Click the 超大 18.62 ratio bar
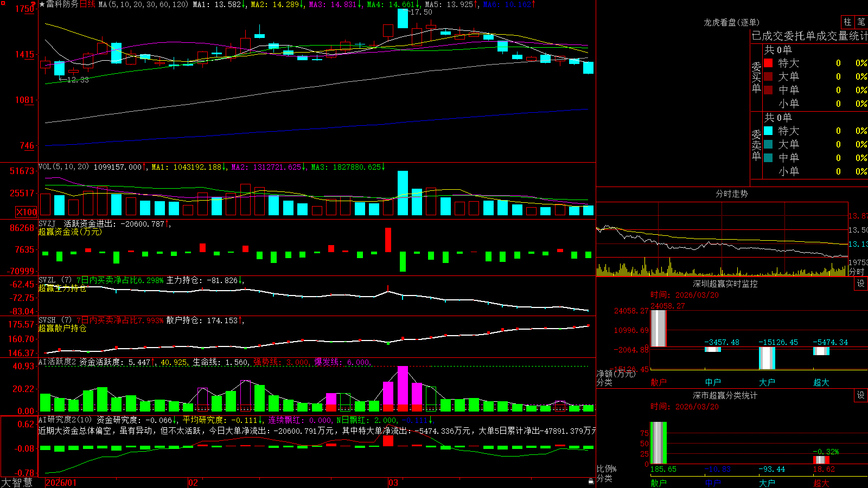Screen dimensions: 868x488 click(x=821, y=460)
